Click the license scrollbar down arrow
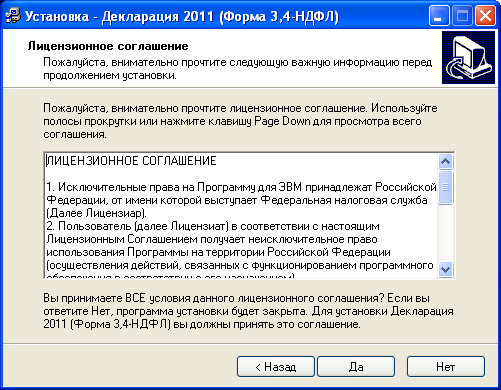The height and width of the screenshot is (390, 501). [445, 269]
